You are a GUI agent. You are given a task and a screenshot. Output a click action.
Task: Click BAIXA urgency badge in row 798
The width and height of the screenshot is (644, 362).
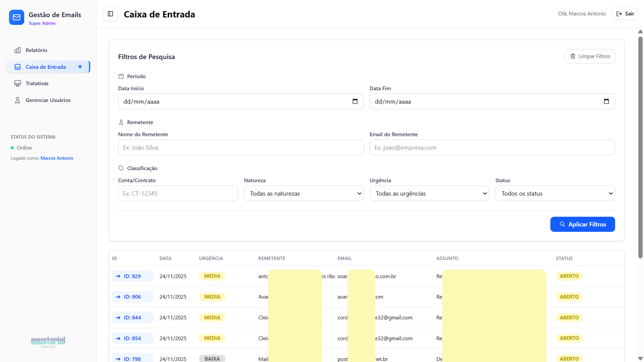212,359
